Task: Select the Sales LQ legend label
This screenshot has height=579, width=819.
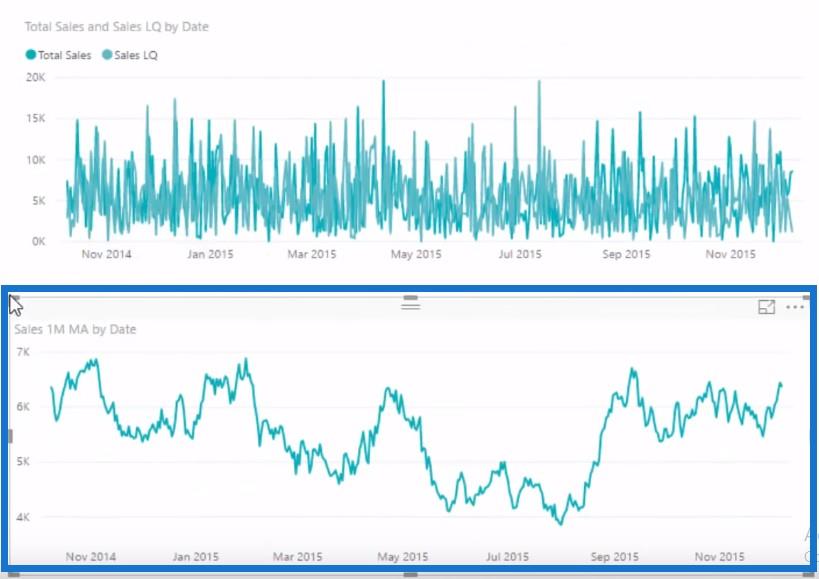Action: (x=136, y=55)
